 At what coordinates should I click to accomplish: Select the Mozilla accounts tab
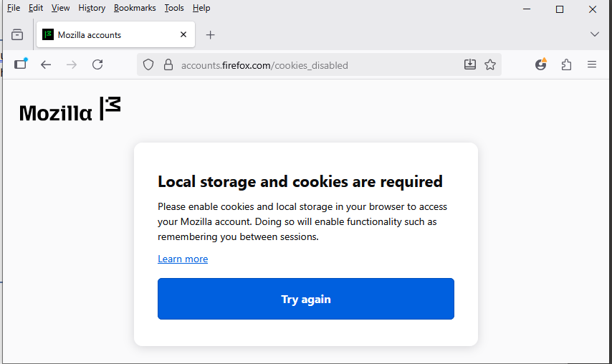pos(107,34)
